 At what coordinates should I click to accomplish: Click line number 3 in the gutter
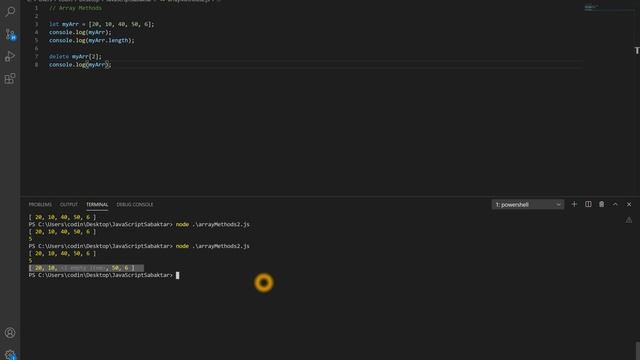point(36,24)
